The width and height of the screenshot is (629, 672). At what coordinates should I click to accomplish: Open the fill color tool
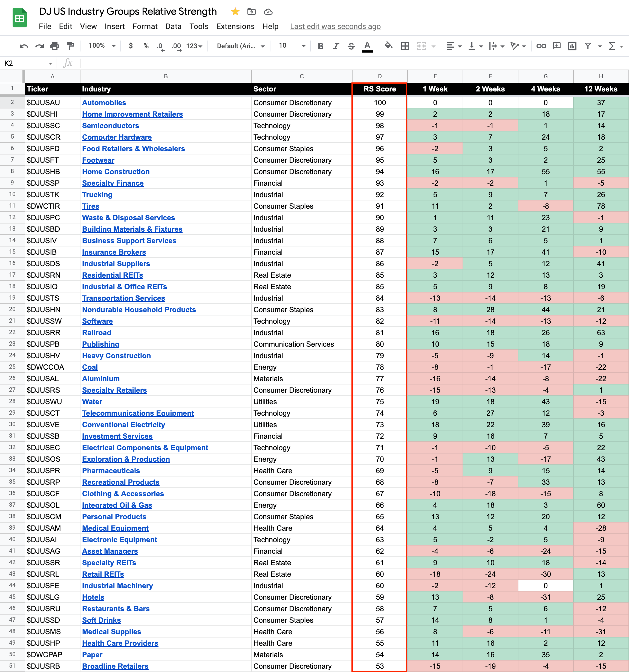(x=388, y=46)
